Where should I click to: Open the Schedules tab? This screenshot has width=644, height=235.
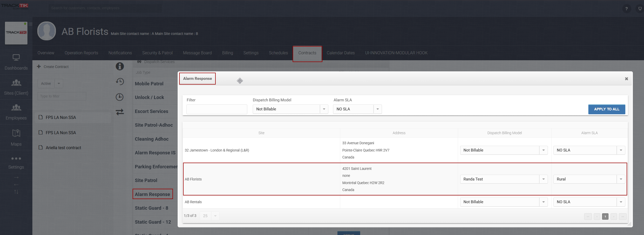278,53
